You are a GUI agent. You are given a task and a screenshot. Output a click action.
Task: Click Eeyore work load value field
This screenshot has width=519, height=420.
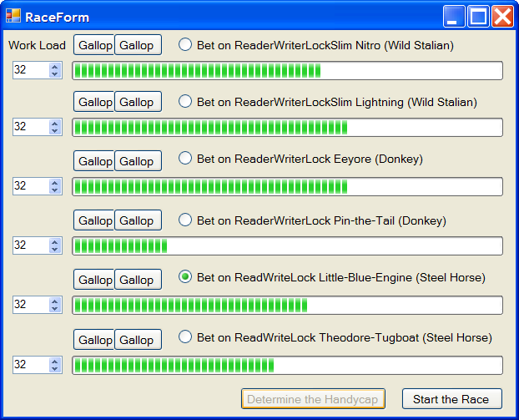(31, 186)
